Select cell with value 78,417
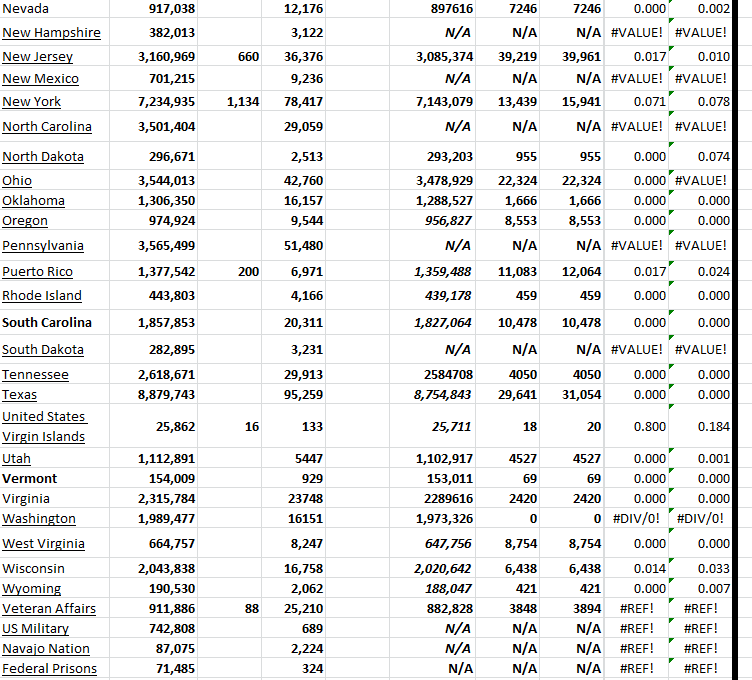The width and height of the screenshot is (752, 680). [294, 102]
